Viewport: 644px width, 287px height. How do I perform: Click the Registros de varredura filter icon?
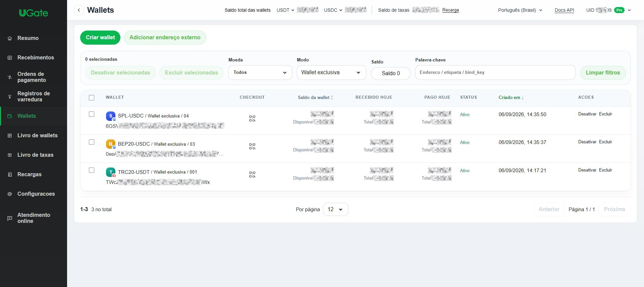pos(10,97)
